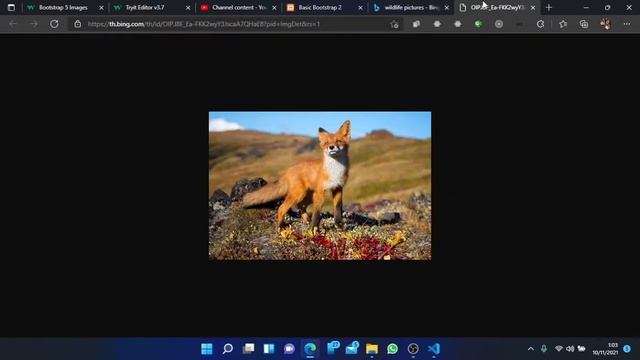Image resolution: width=640 pixels, height=360 pixels.
Task: Open the Mail app from taskbar
Action: point(351,348)
